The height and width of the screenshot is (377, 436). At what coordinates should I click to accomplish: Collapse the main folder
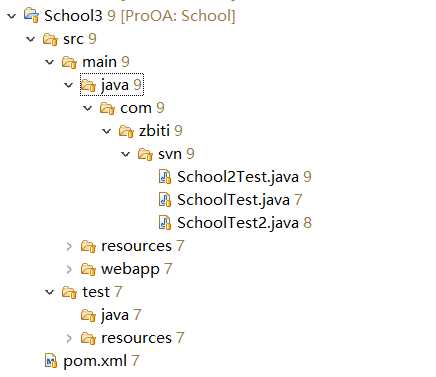[x=50, y=62]
